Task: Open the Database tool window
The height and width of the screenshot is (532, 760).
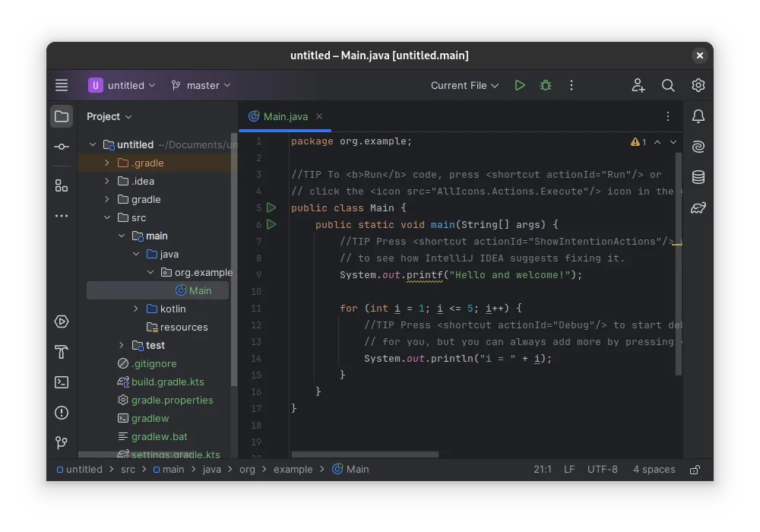Action: (698, 177)
